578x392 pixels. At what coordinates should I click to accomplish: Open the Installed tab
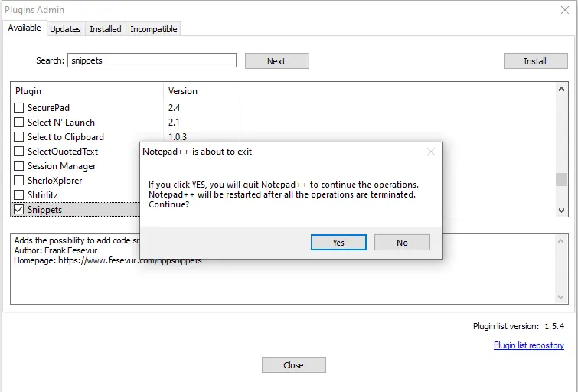coord(106,29)
